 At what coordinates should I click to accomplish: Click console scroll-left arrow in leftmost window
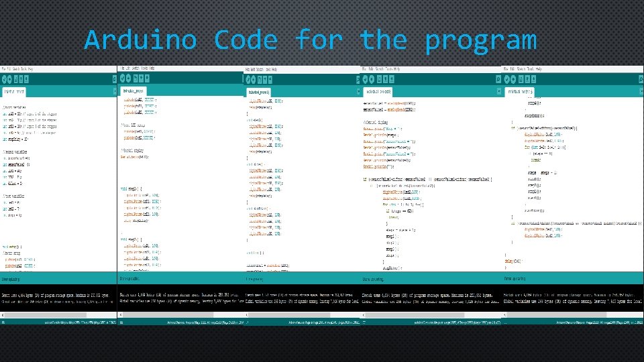3,315
